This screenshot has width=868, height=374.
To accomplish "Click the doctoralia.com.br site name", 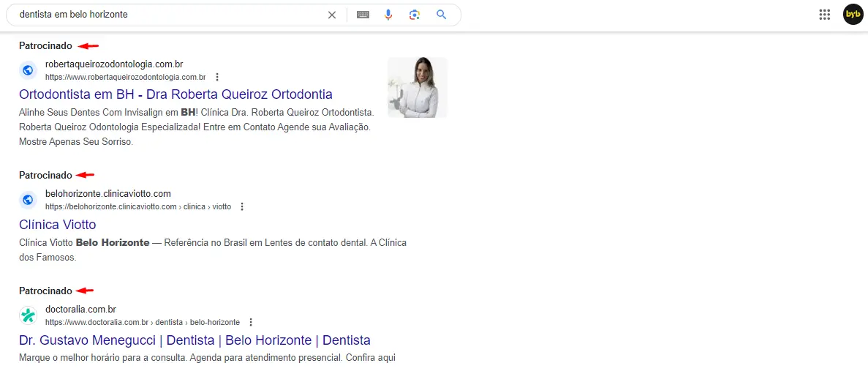I will coord(81,309).
